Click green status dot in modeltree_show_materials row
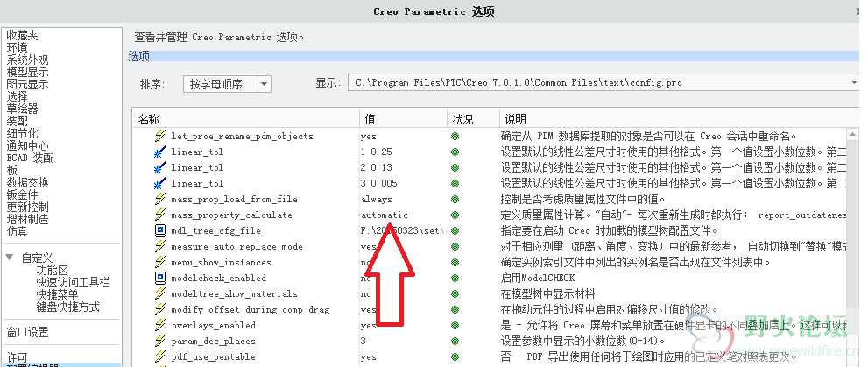This screenshot has height=367, width=868. tap(455, 294)
